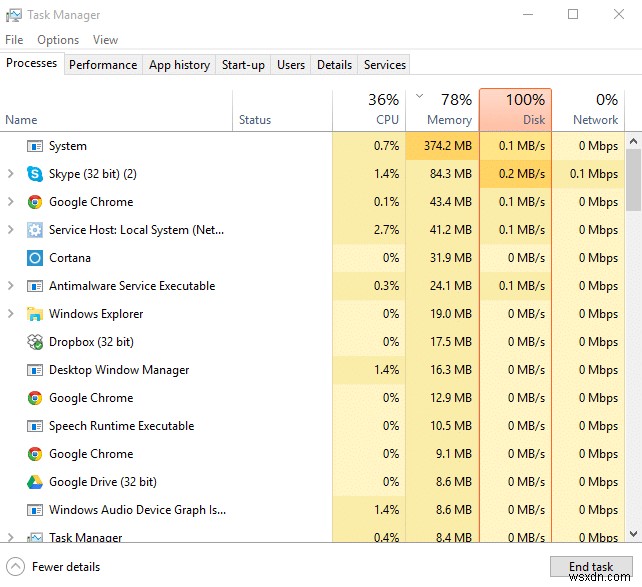Click the 2.7% CPU value

point(386,230)
